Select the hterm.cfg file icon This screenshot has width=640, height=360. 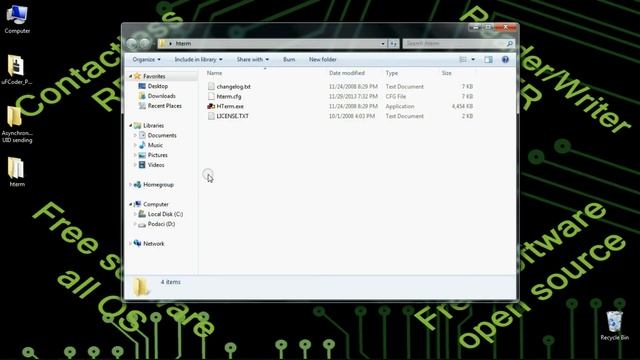pos(211,96)
